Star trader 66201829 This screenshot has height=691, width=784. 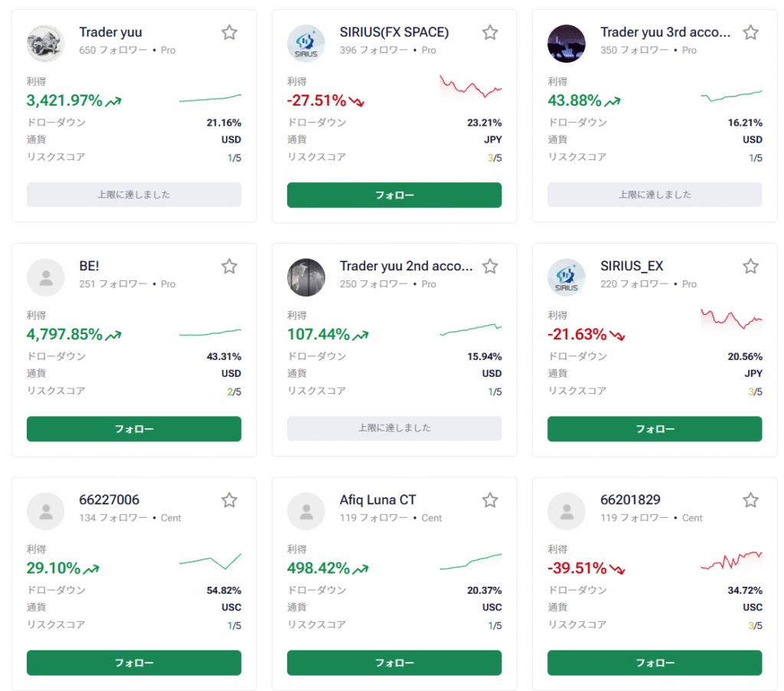tap(750, 500)
